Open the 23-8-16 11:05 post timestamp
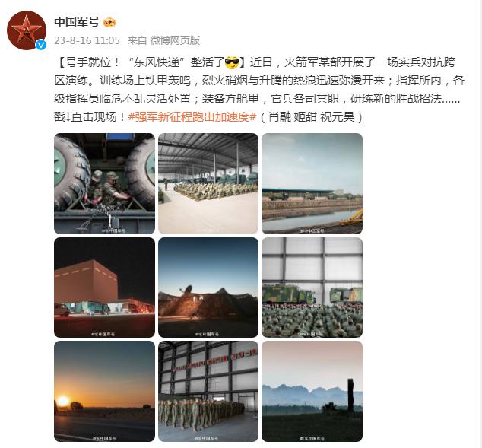The image size is (482, 448). [x=87, y=40]
